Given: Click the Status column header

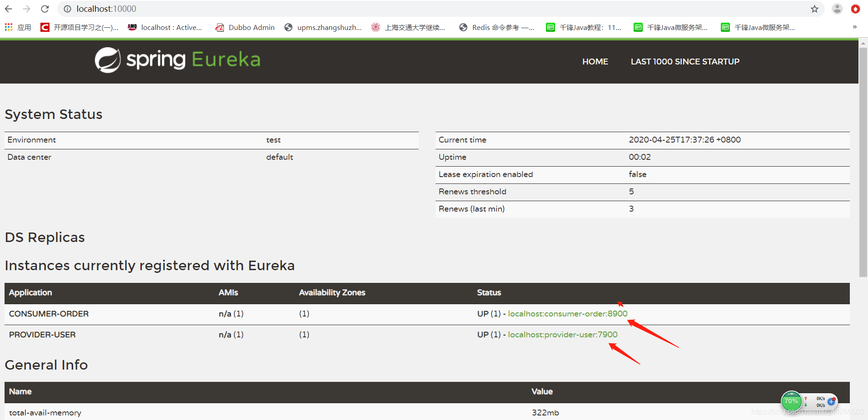Looking at the screenshot, I should [x=489, y=292].
